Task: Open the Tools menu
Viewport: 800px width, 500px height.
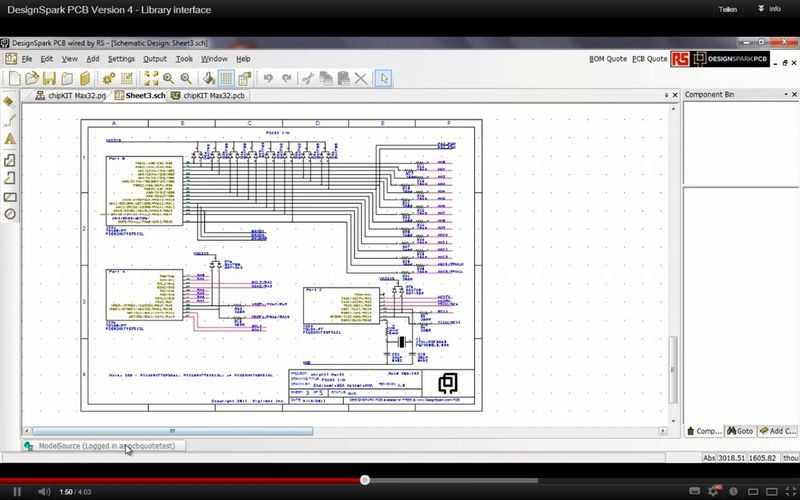Action: coord(184,59)
